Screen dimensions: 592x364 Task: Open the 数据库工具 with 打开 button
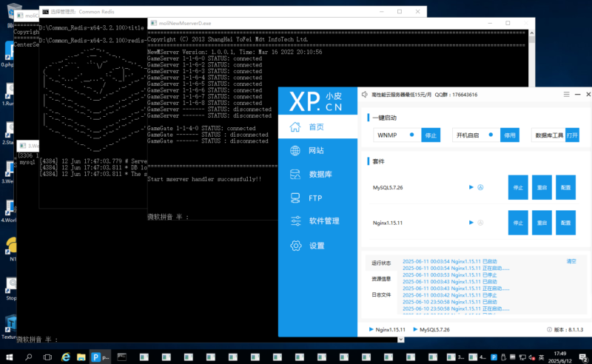click(572, 135)
